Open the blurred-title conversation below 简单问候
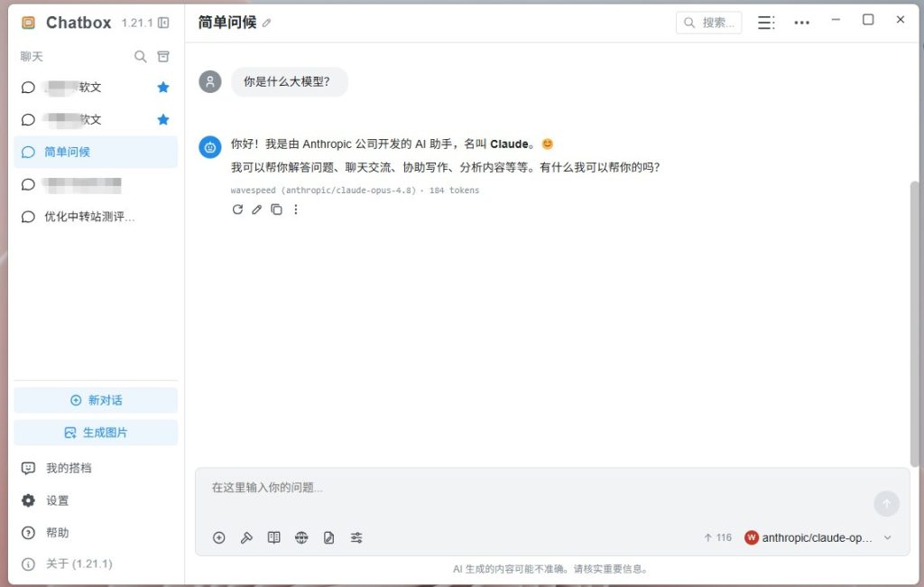Image resolution: width=924 pixels, height=587 pixels. click(96, 184)
